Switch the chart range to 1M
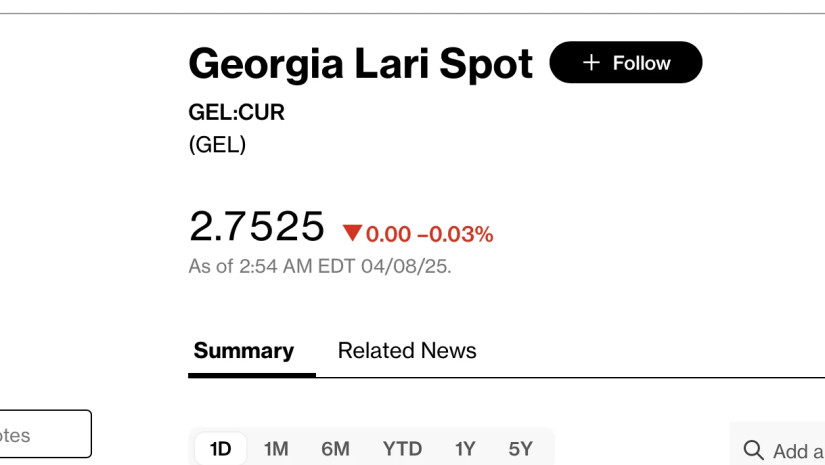825x465 pixels. click(x=276, y=449)
